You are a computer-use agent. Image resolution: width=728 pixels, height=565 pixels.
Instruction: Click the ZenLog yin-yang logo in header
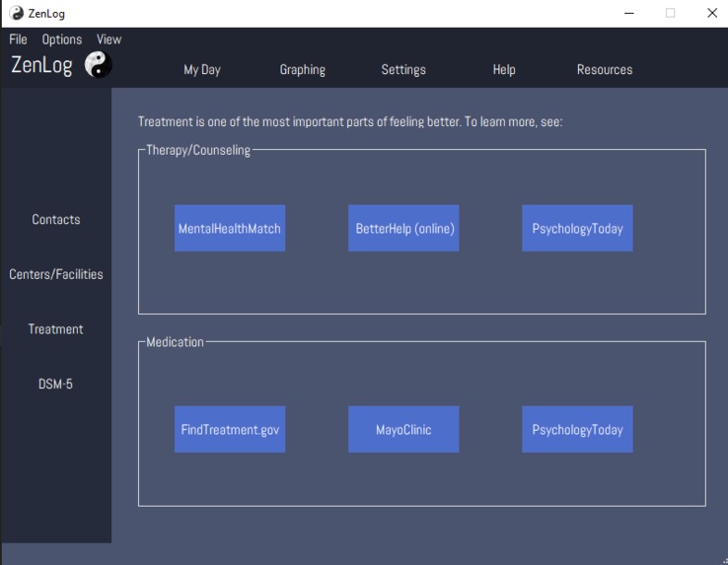[x=98, y=64]
